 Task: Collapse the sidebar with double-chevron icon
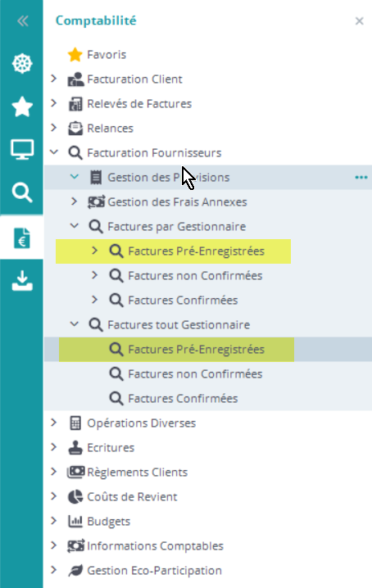[x=22, y=21]
